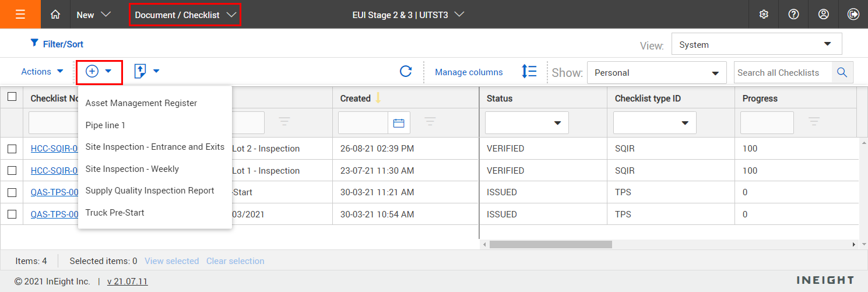Choose Truck Pre-Start from the menu
Viewport: 868px width, 292px height.
115,213
